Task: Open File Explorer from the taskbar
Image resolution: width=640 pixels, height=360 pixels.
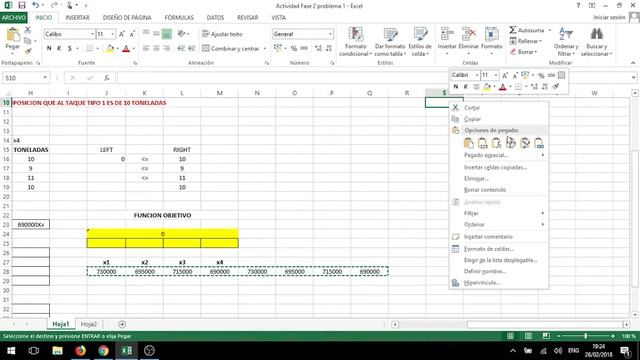Action: coord(57,351)
